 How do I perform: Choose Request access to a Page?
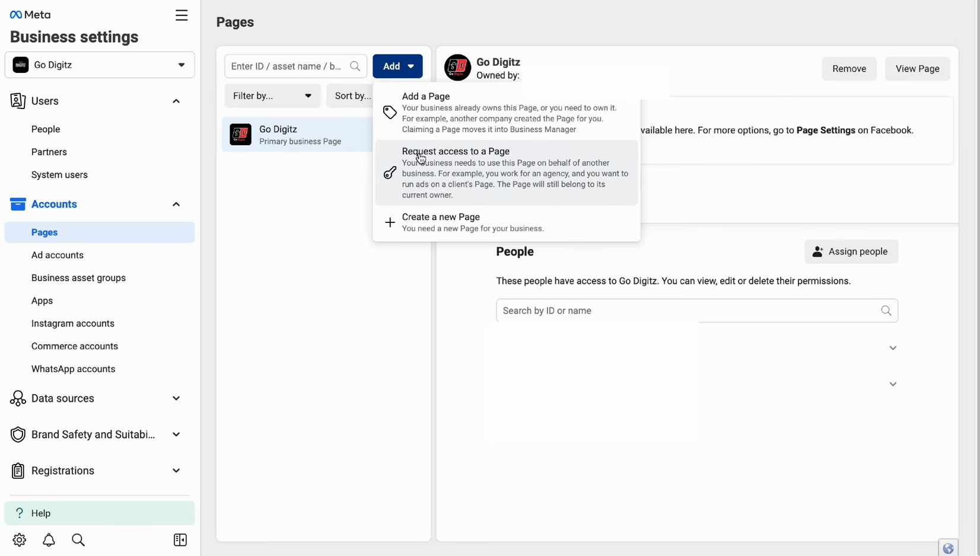[x=507, y=172]
